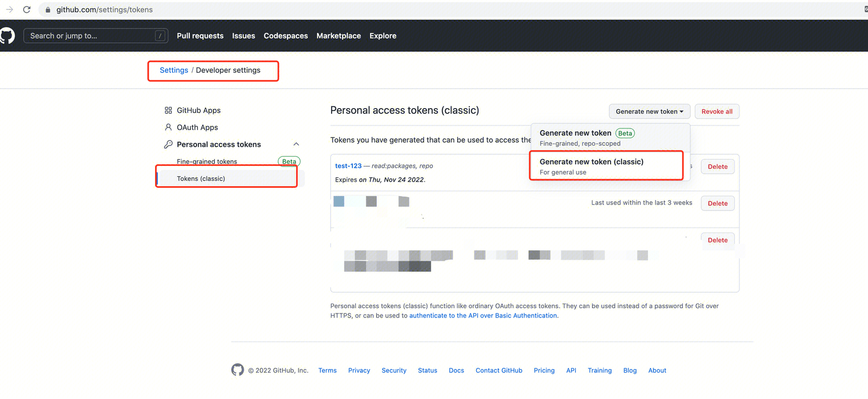This screenshot has height=399, width=868.
Task: Delete the test-123 token
Action: [718, 167]
